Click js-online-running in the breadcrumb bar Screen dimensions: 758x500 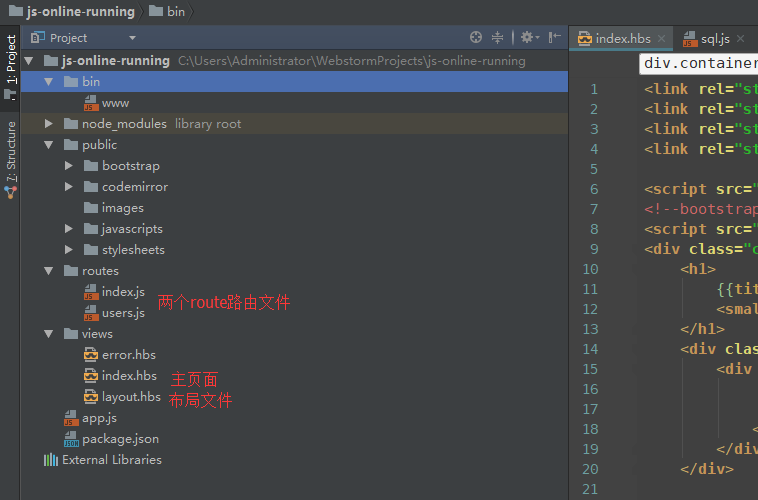click(x=80, y=11)
